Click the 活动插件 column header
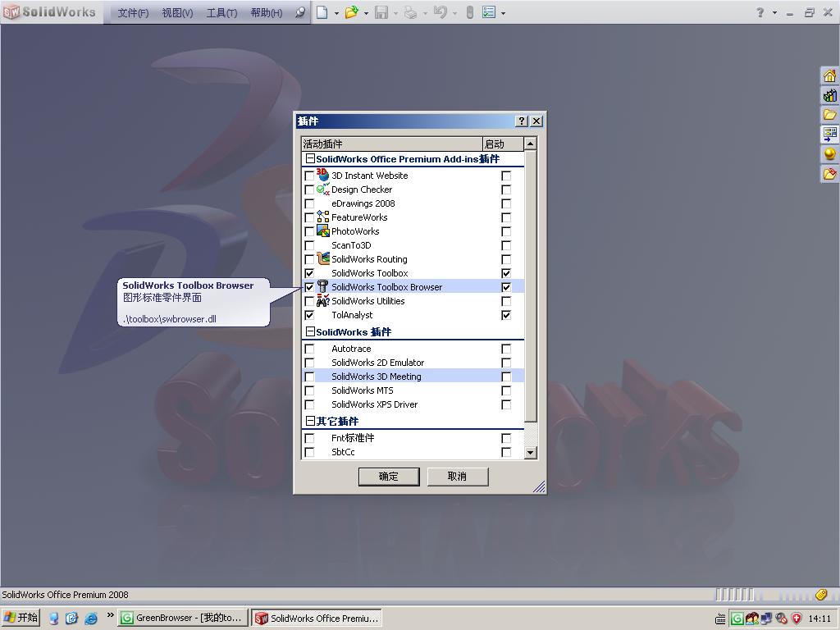840x630 pixels. [392, 144]
